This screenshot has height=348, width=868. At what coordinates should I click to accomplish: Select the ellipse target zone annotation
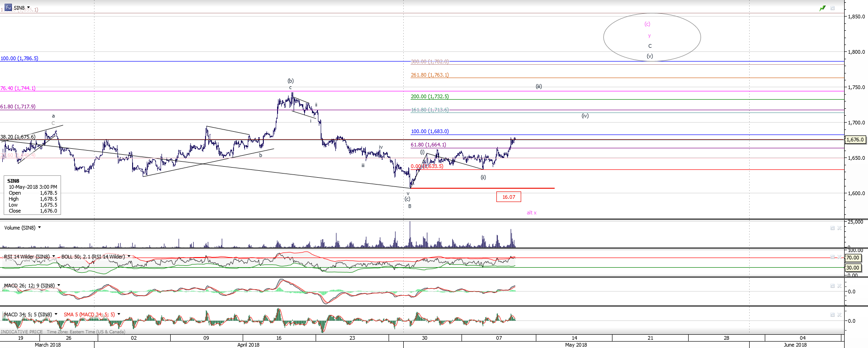pyautogui.click(x=652, y=37)
